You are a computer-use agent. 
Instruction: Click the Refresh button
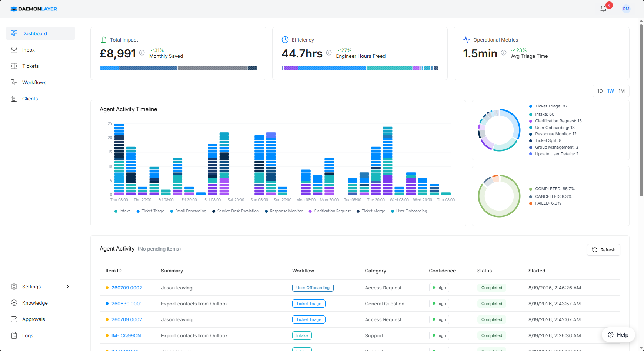pos(604,250)
